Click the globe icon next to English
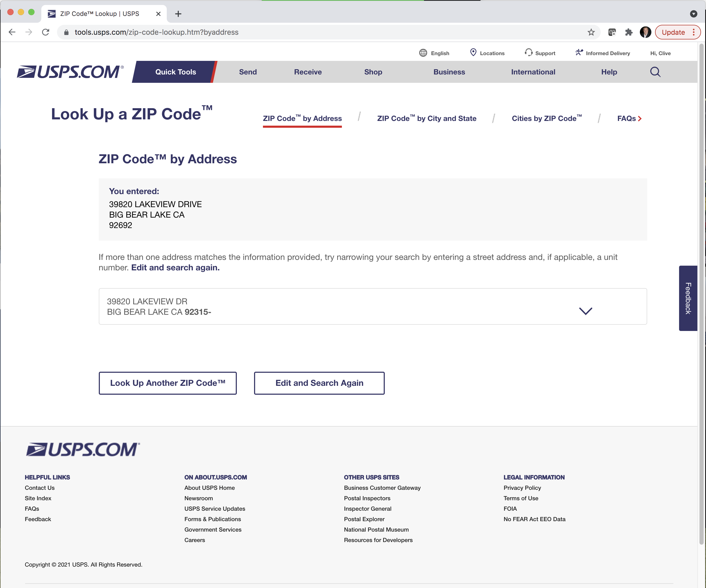The width and height of the screenshot is (706, 588). pyautogui.click(x=423, y=53)
